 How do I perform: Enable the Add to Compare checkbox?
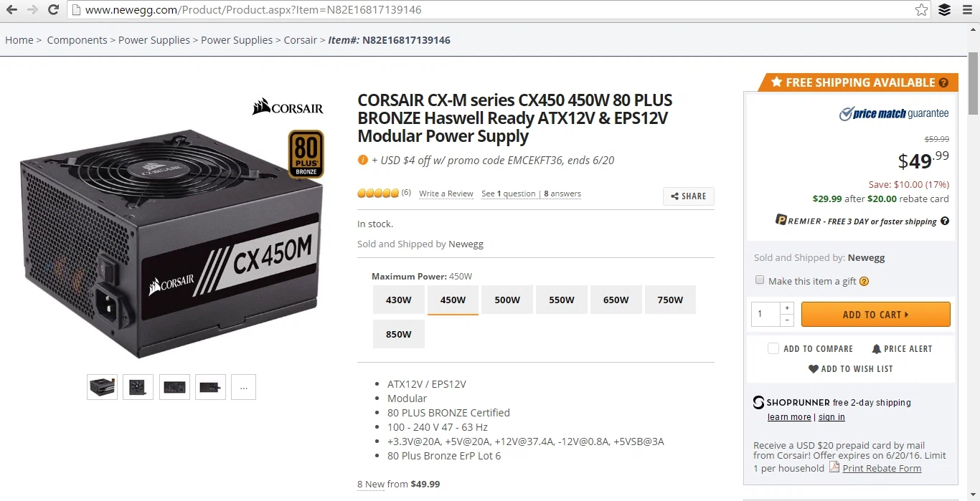point(773,348)
